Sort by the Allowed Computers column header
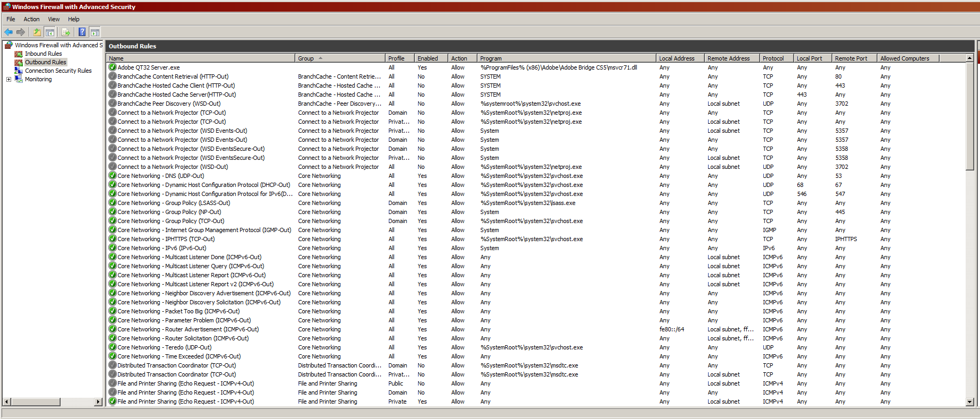980x419 pixels. point(908,58)
